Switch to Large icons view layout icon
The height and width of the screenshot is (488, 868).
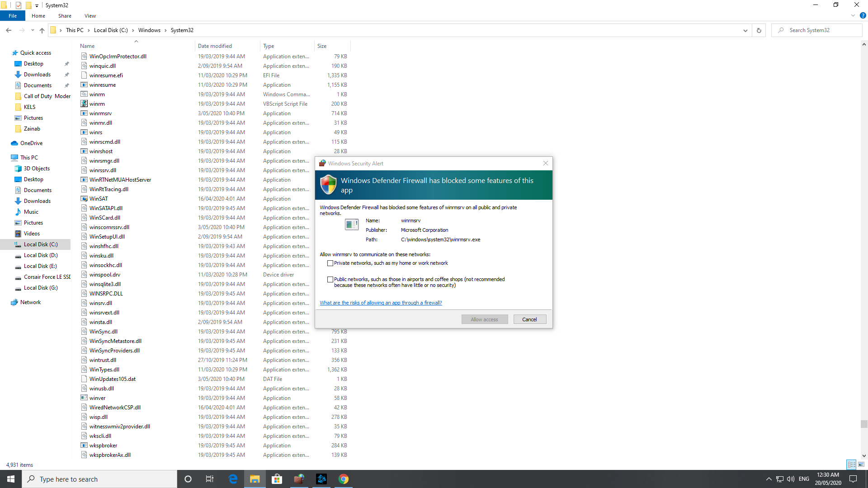click(861, 465)
